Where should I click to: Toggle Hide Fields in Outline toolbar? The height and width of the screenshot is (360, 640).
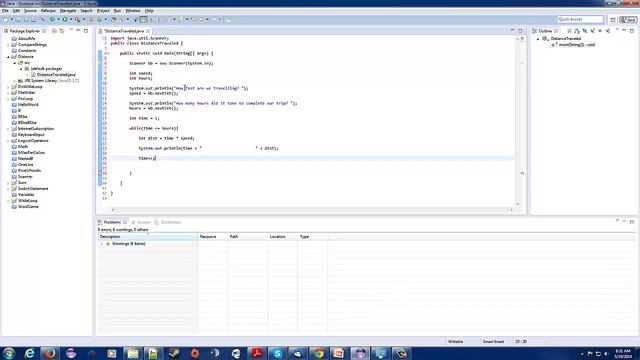pos(584,31)
